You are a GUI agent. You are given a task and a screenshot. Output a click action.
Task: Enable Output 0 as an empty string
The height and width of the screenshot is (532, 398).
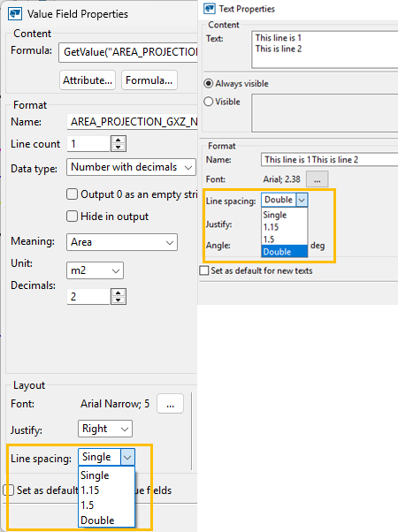[72, 194]
